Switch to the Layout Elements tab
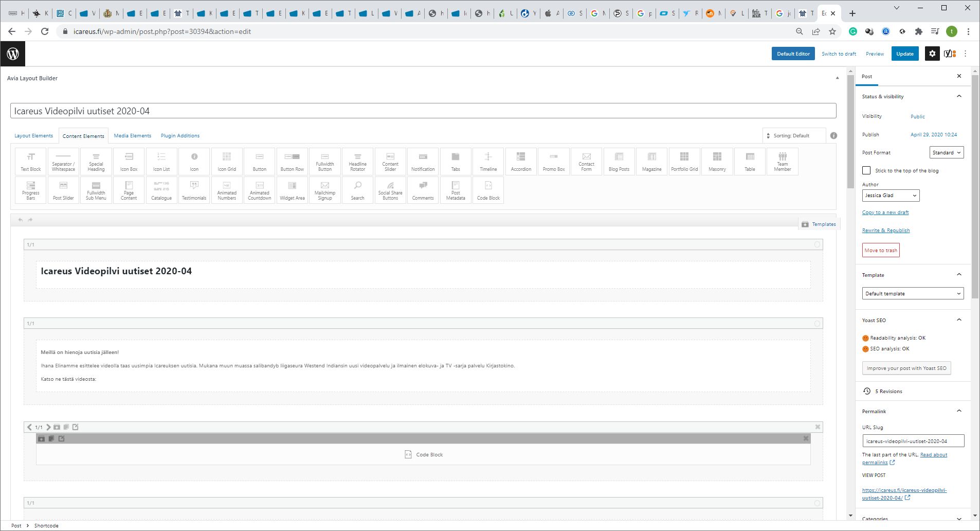980x531 pixels. [33, 136]
